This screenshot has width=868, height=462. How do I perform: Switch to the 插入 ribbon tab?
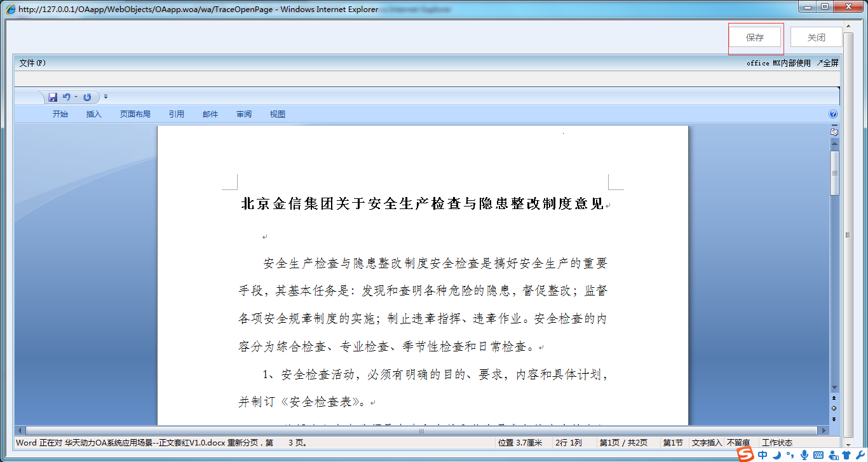(93, 114)
